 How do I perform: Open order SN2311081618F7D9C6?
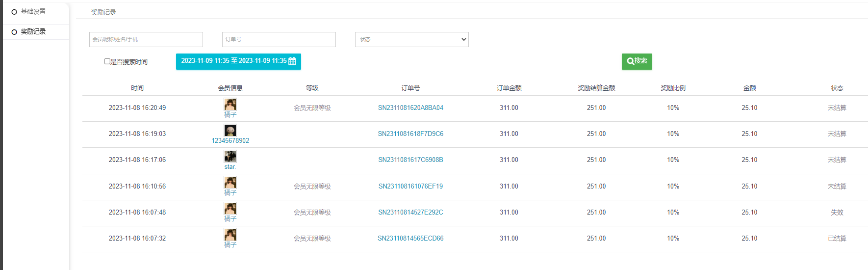tap(410, 134)
